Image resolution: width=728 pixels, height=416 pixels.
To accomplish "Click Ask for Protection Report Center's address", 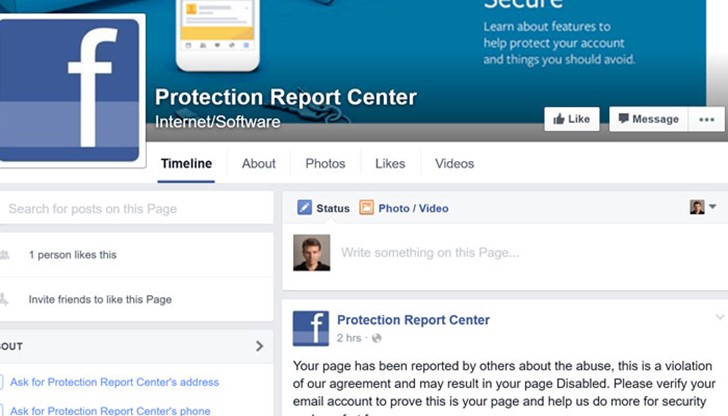I will click(114, 382).
